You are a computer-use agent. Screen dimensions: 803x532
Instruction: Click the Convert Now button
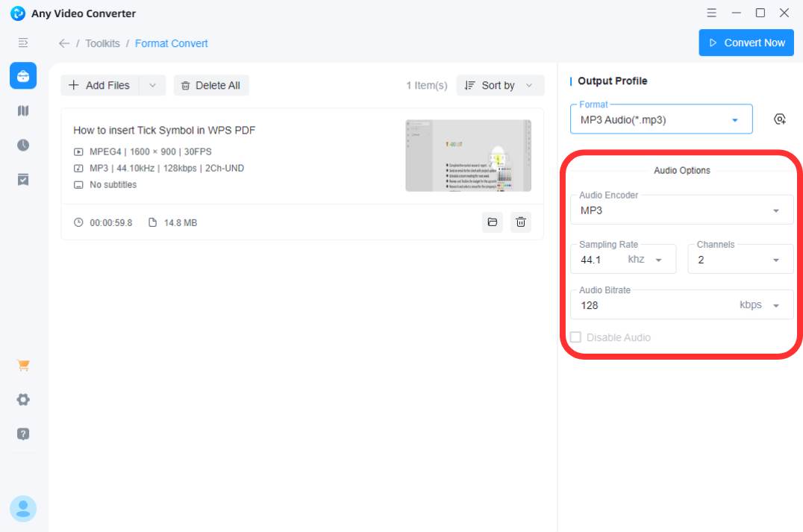(746, 43)
